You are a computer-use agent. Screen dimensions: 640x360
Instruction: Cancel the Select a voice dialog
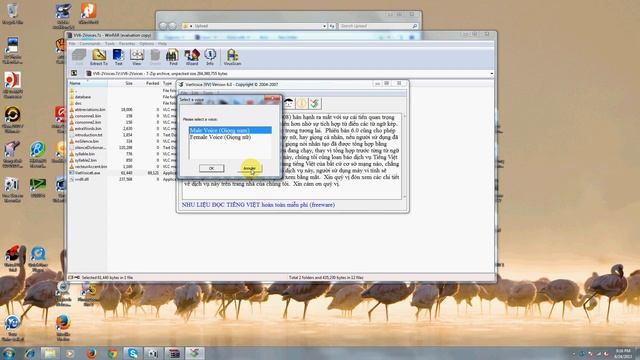tap(249, 168)
